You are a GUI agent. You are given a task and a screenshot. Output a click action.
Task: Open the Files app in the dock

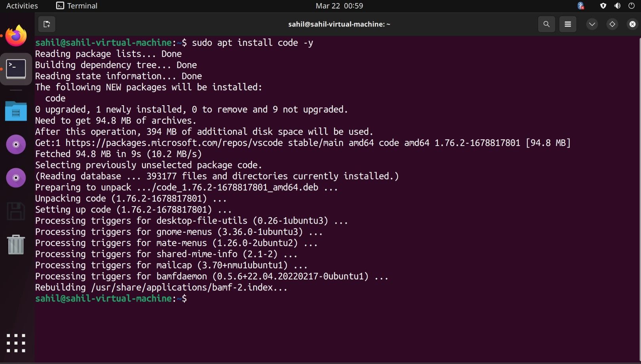point(16,111)
